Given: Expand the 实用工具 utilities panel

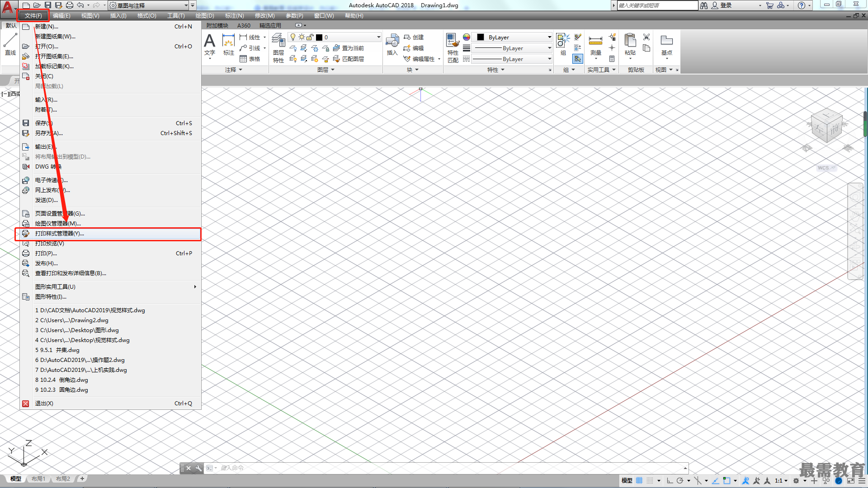Looking at the screenshot, I should tap(601, 70).
